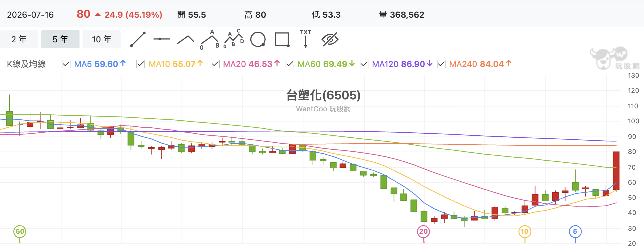Select the rectangle drawing tool

pos(282,39)
